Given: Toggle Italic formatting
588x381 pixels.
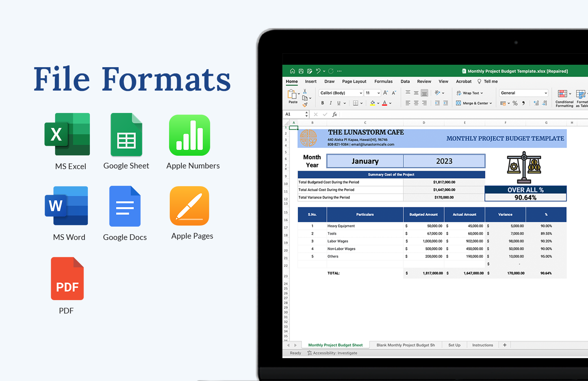Looking at the screenshot, I should pyautogui.click(x=331, y=103).
